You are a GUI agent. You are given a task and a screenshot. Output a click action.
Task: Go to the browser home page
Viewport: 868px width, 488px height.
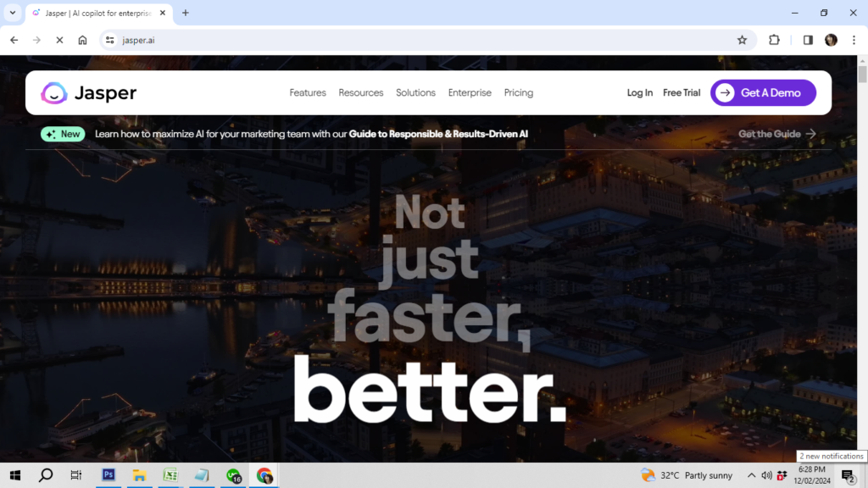[x=82, y=40]
